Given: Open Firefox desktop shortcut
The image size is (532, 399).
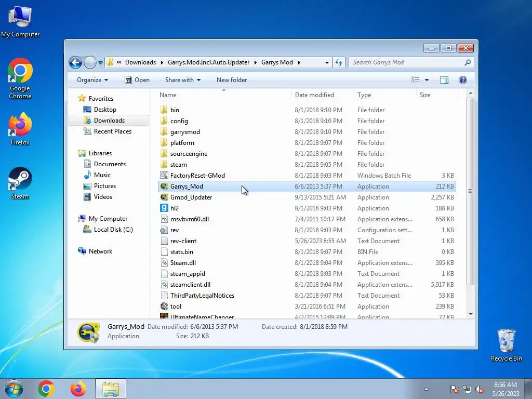Looking at the screenshot, I should [20, 129].
